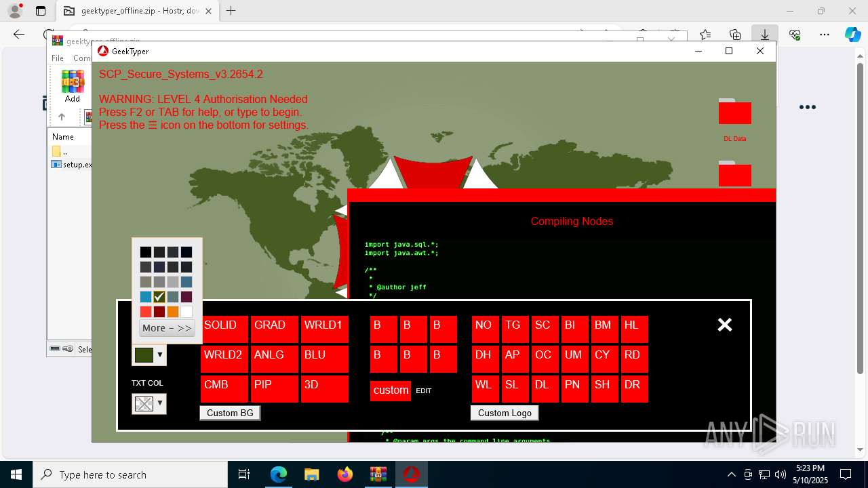Choose the light blue color swatch
868x488 pixels.
(x=146, y=297)
